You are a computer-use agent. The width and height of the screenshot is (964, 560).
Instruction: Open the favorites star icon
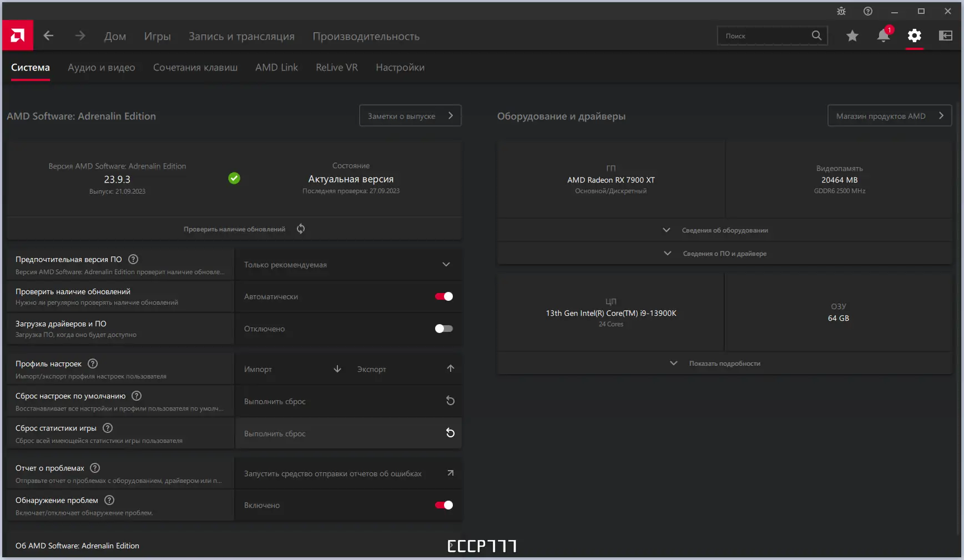coord(852,36)
